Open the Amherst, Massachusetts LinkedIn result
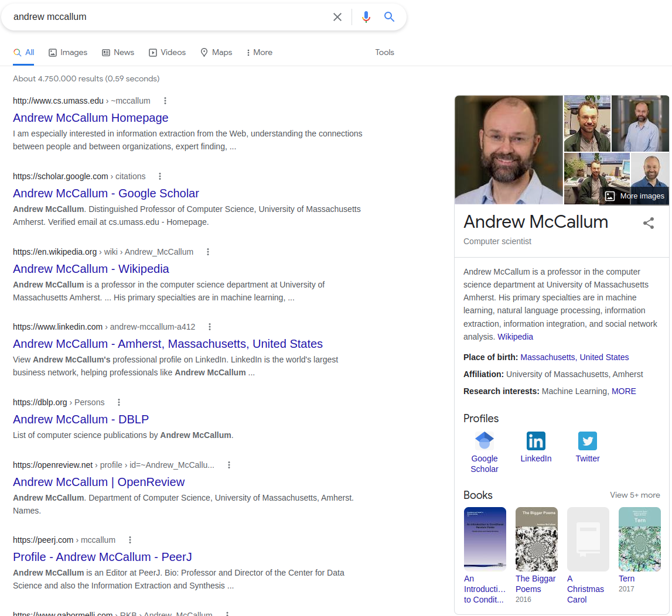The width and height of the screenshot is (672, 616). coord(168,344)
